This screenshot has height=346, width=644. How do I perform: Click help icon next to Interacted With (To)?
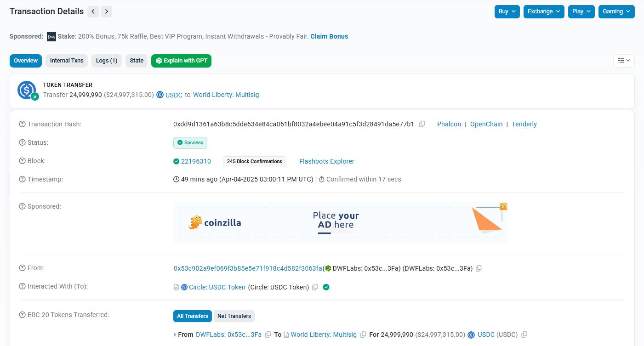pyautogui.click(x=22, y=286)
